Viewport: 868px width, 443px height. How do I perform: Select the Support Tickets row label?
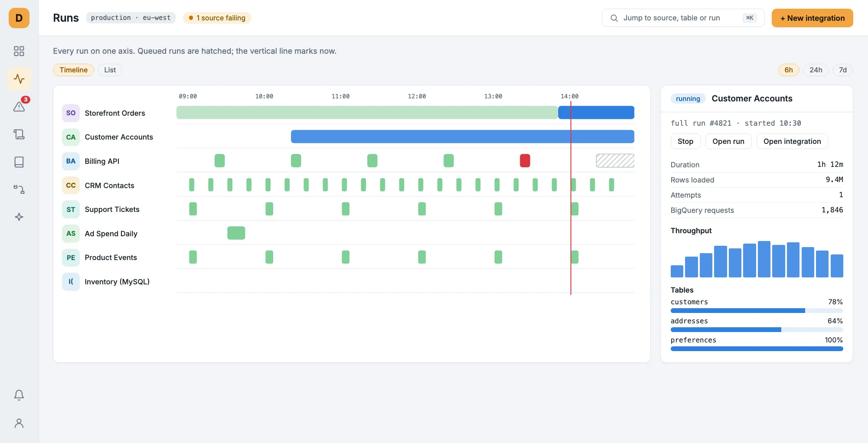pyautogui.click(x=112, y=209)
